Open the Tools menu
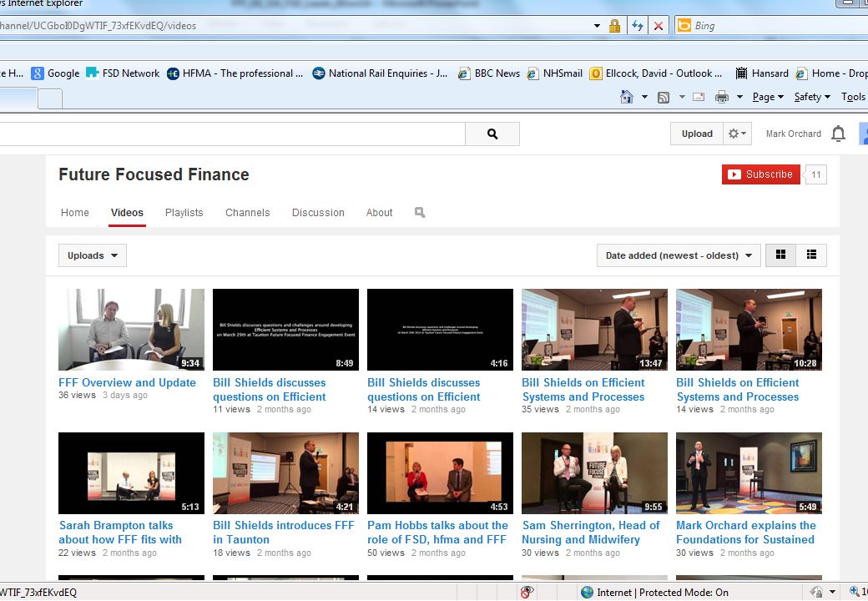 [x=853, y=97]
